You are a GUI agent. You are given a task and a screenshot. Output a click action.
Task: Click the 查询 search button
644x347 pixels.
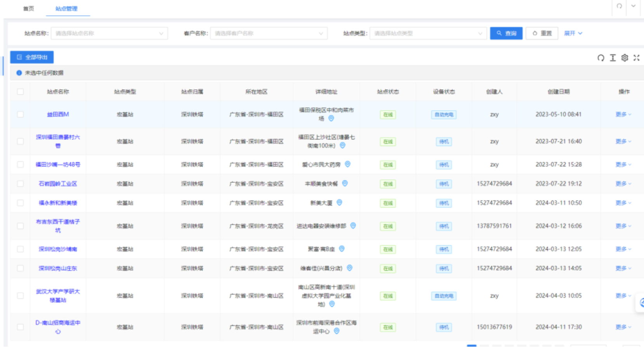(506, 33)
